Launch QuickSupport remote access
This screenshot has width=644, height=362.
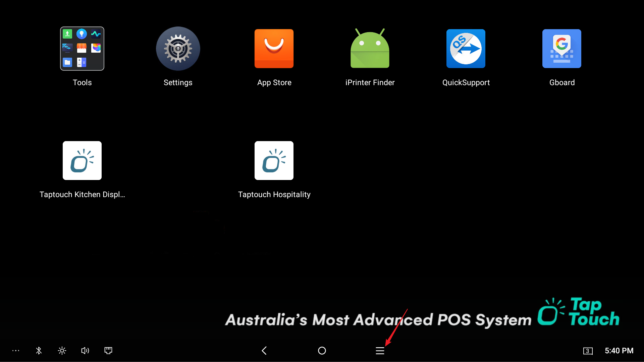point(466,48)
